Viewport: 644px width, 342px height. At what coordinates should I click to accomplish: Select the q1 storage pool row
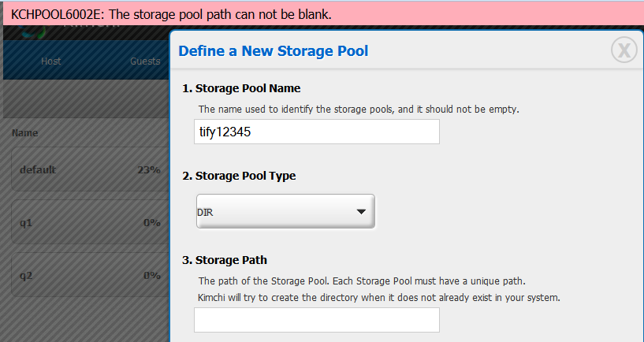tap(87, 223)
